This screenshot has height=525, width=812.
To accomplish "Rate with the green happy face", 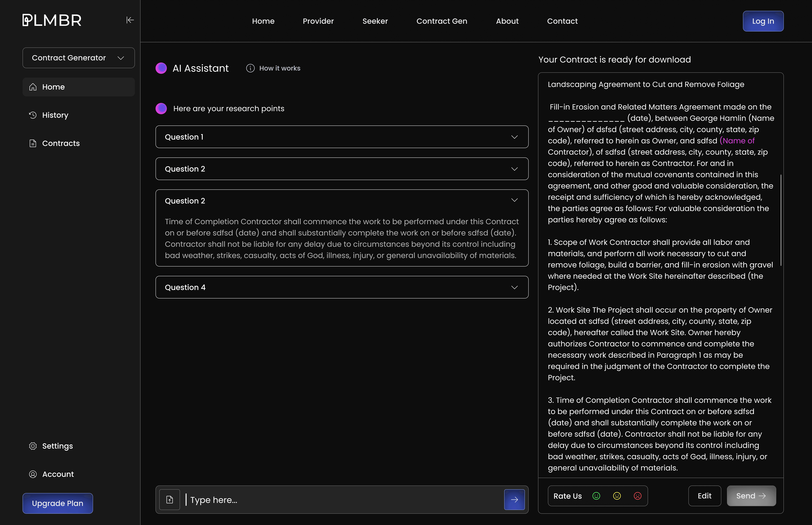I will pos(596,496).
